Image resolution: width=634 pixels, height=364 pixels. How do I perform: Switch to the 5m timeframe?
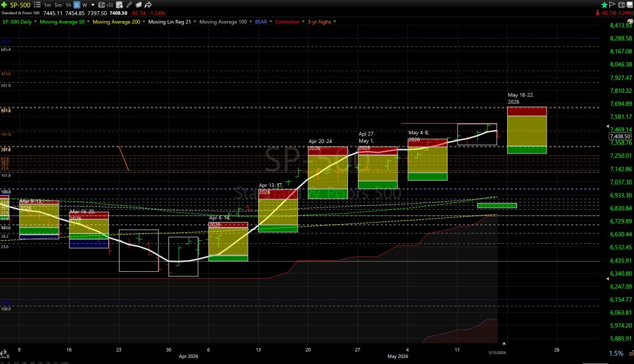point(58,5)
